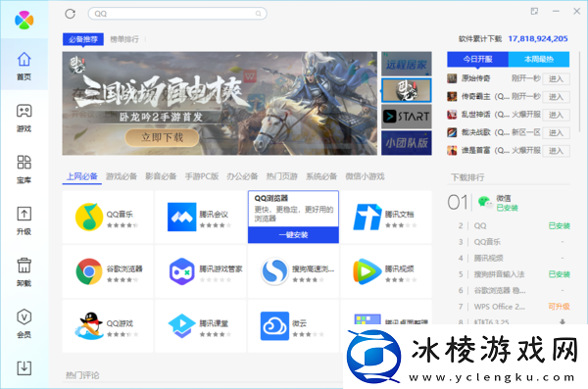Click the 微云 cloud app icon
The image size is (588, 389).
tap(274, 325)
